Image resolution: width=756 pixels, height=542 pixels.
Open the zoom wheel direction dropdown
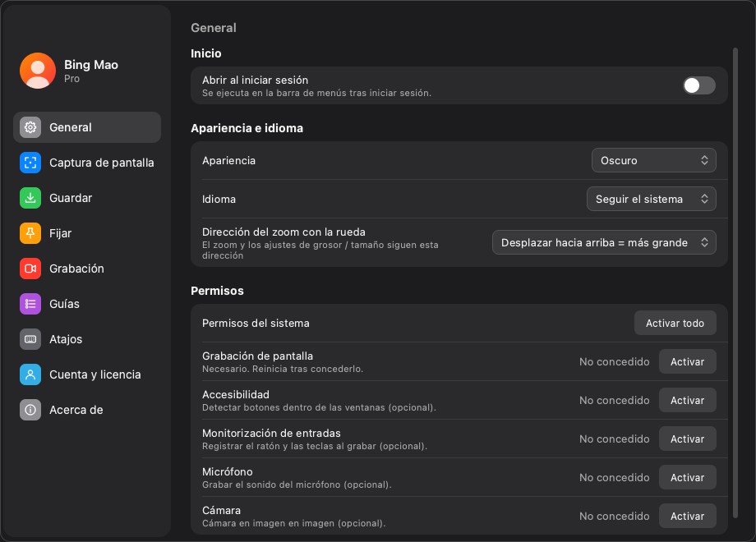(604, 242)
